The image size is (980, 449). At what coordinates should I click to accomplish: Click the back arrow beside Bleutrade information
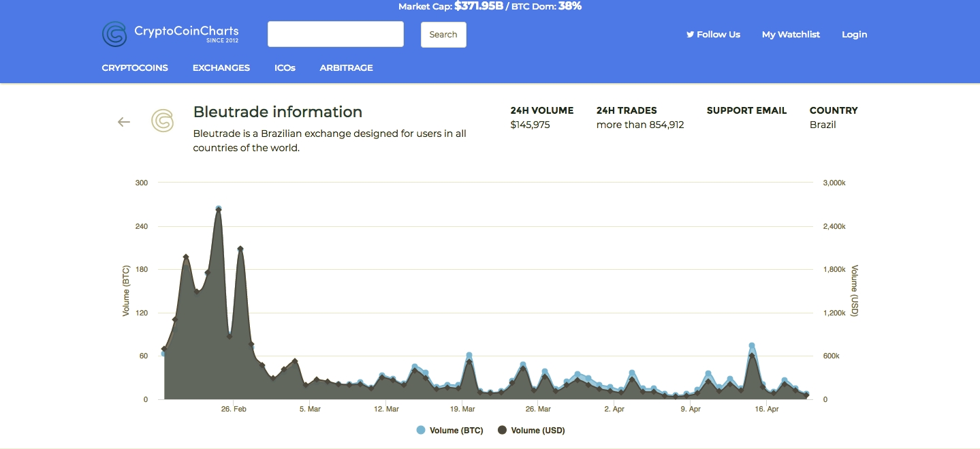click(x=123, y=122)
